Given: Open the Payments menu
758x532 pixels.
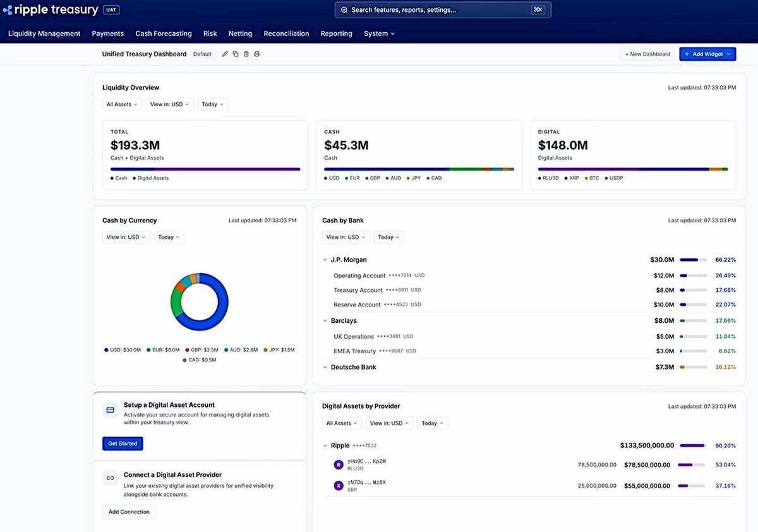Looking at the screenshot, I should 108,33.
